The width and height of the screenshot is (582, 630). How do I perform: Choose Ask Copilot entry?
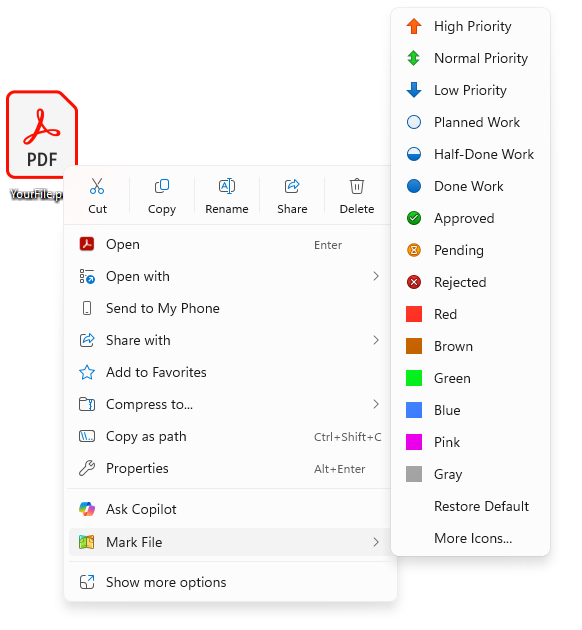coord(230,509)
